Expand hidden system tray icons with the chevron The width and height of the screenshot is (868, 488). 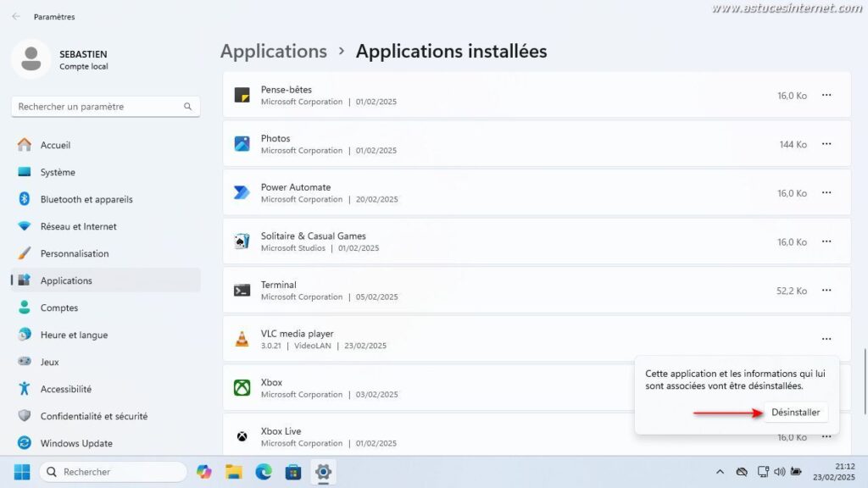coord(720,471)
